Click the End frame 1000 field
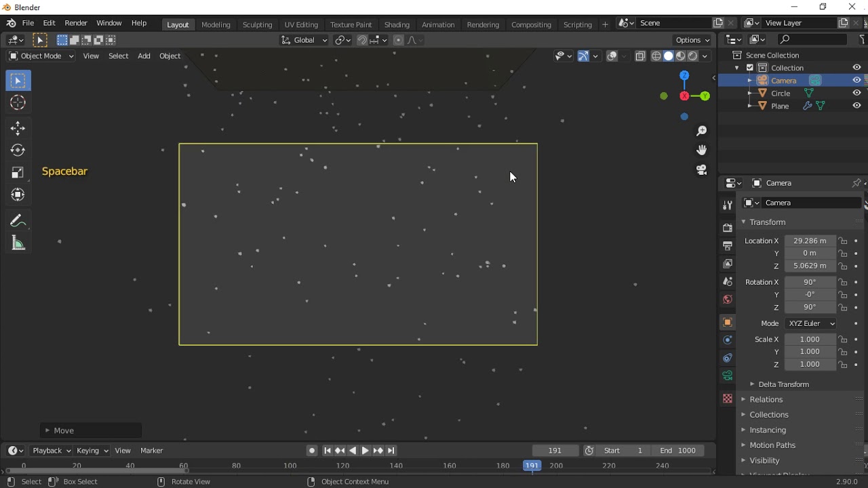Screen dimensions: 868x488 [x=678, y=451]
